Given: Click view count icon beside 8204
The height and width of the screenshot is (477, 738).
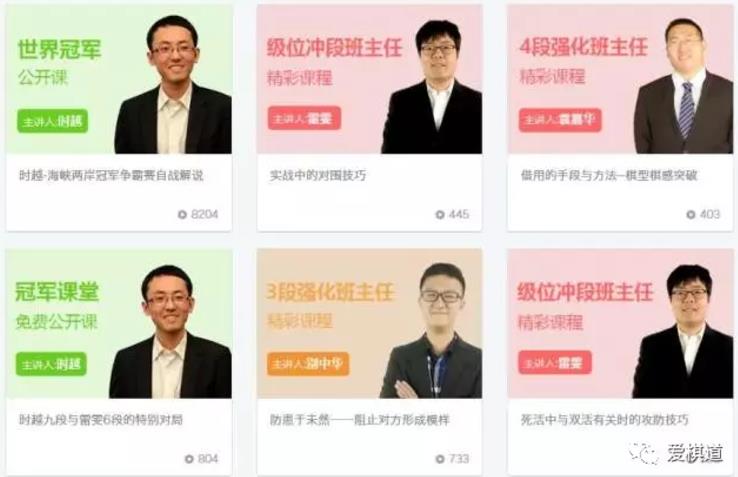Looking at the screenshot, I should (x=182, y=215).
